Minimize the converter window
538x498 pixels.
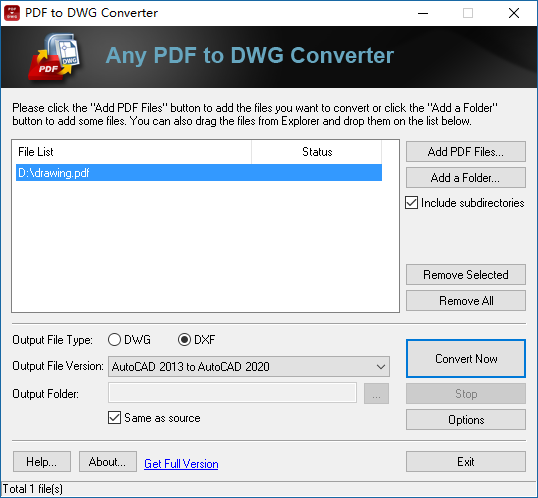[423, 13]
